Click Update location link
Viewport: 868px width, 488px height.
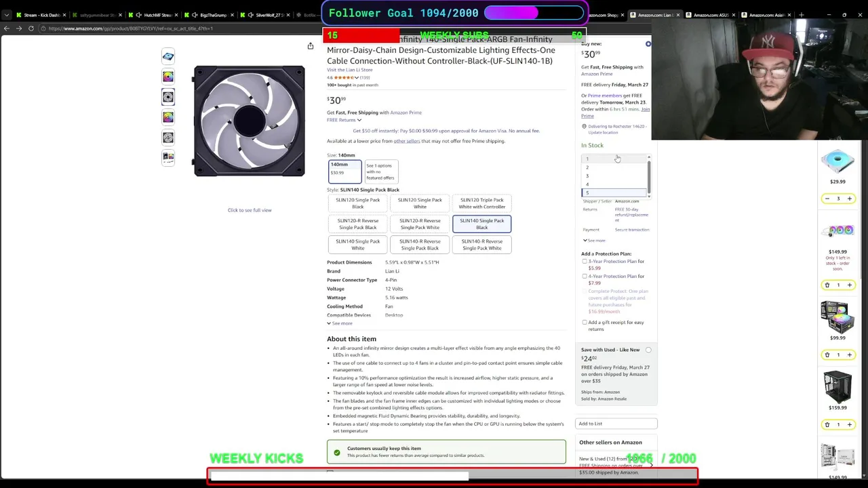pos(603,133)
